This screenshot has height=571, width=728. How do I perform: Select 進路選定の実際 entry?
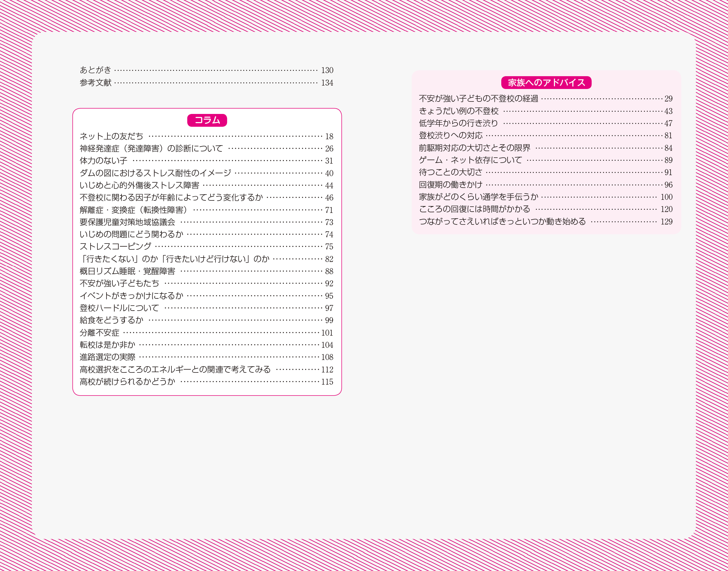206,357
